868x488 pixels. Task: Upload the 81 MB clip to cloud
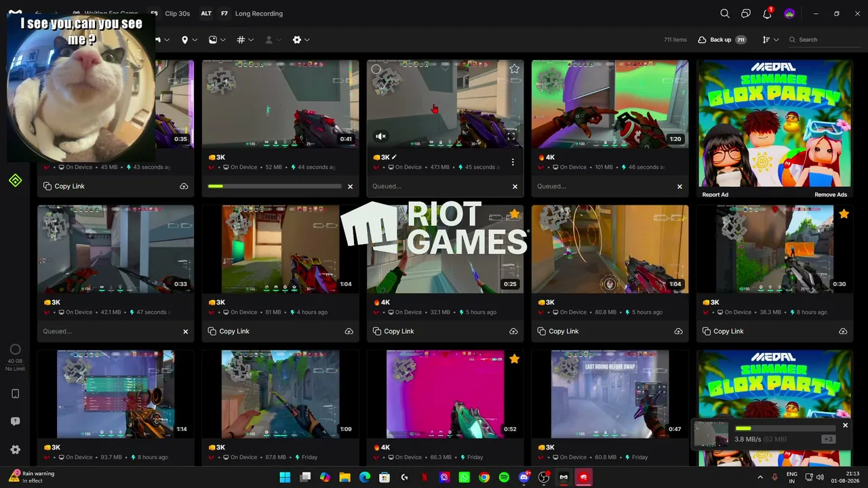pos(349,331)
